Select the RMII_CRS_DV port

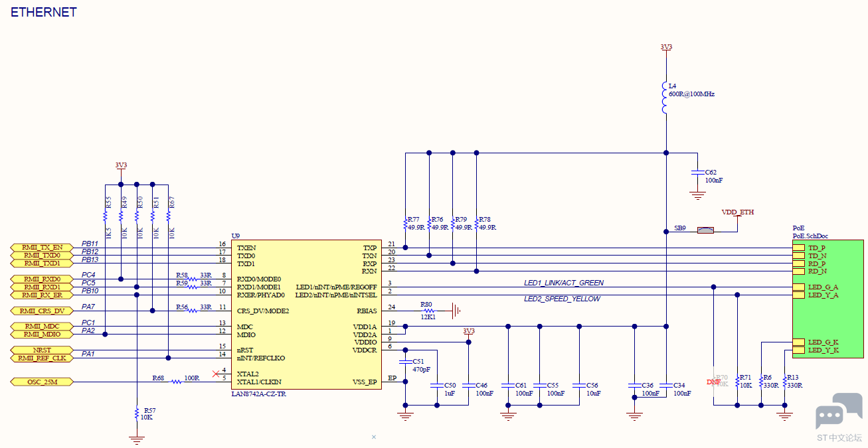[x=42, y=311]
